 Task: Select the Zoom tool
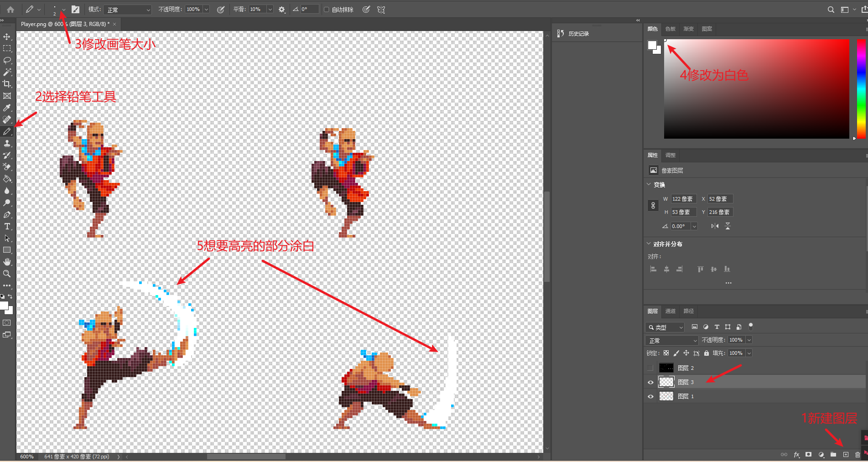pyautogui.click(x=7, y=274)
